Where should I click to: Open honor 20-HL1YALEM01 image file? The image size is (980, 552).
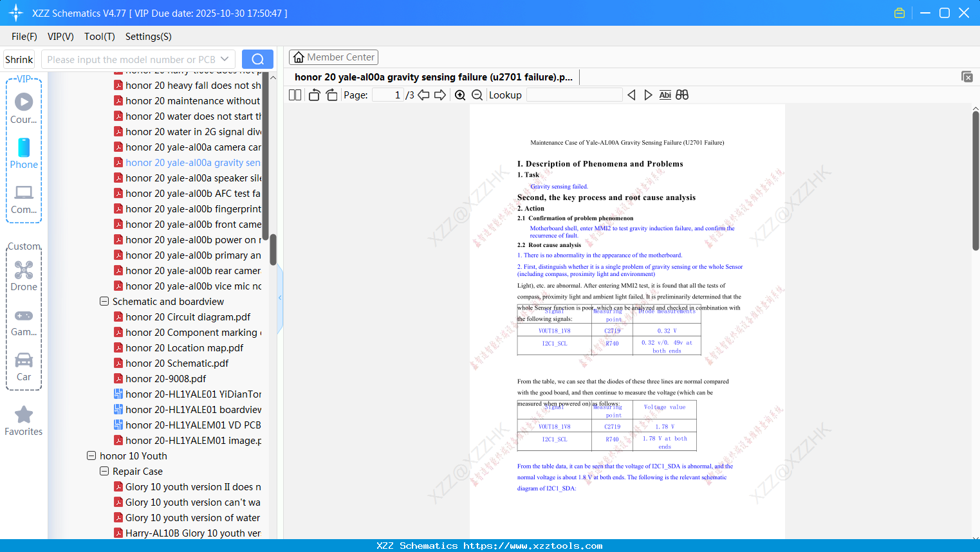point(193,440)
